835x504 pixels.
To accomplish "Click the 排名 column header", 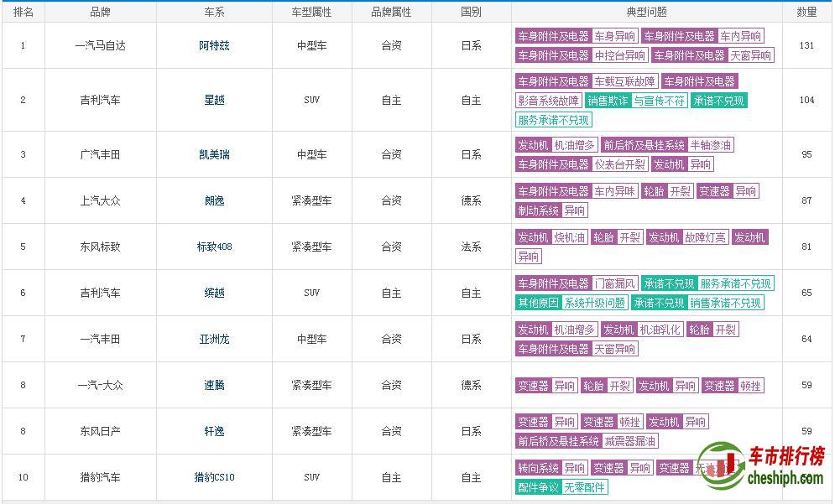I will [23, 13].
